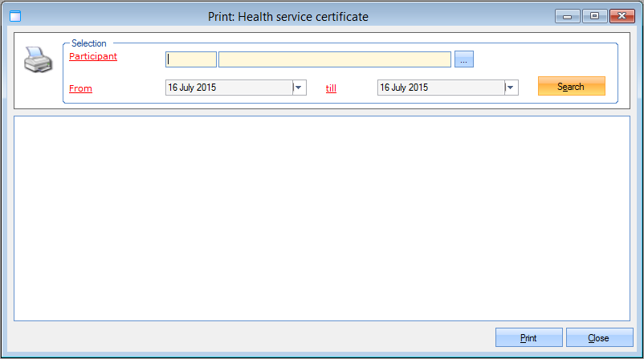Click the till label link
The width and height of the screenshot is (644, 359).
331,88
